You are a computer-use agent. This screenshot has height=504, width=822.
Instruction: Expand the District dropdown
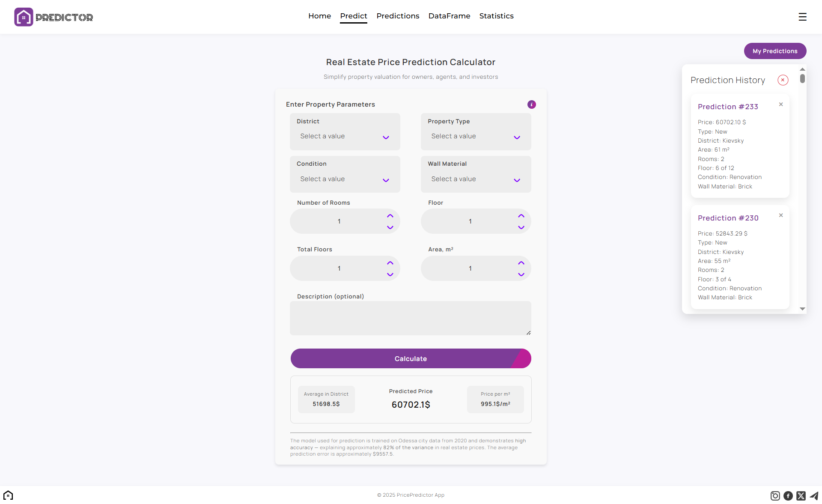tap(345, 137)
